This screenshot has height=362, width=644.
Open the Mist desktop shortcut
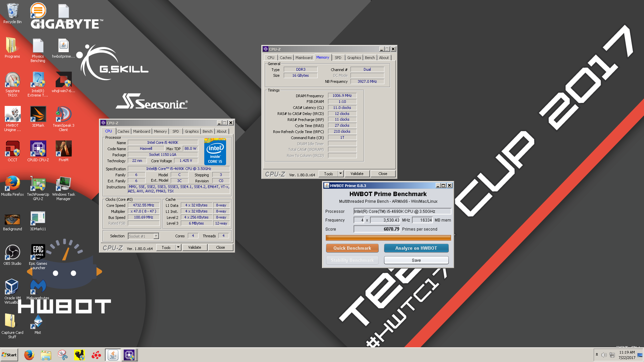38,324
